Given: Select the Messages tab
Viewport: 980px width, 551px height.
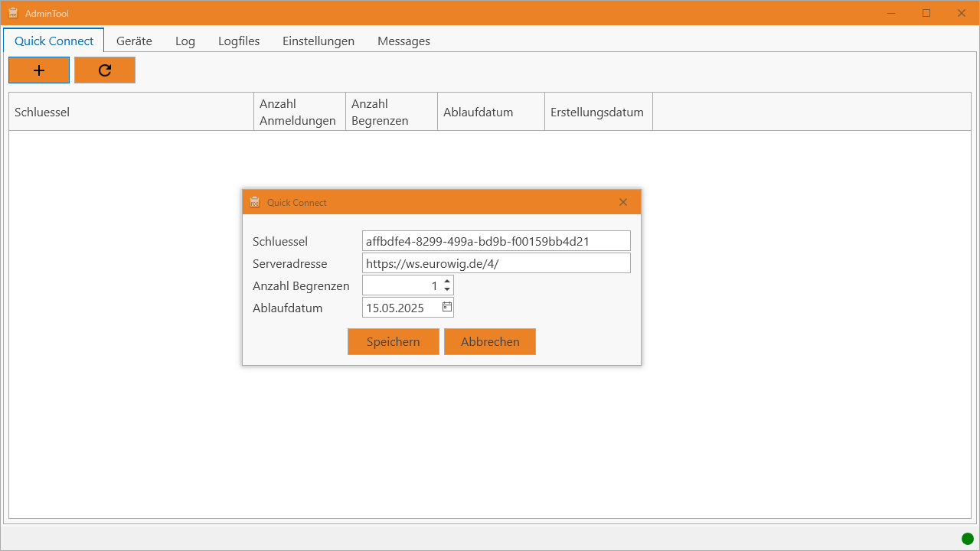Looking at the screenshot, I should [x=403, y=41].
